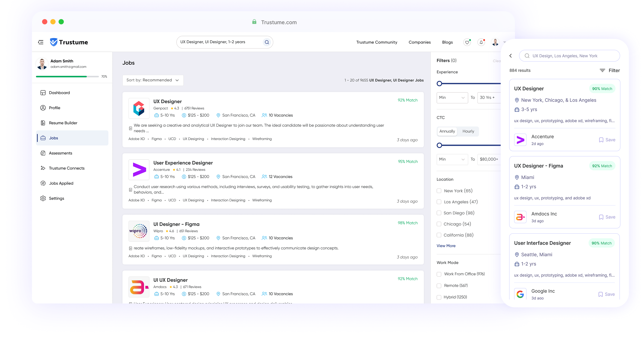Viewport: 644px width, 338px height.
Task: Click the search magnifier icon in search bar
Action: [x=267, y=42]
